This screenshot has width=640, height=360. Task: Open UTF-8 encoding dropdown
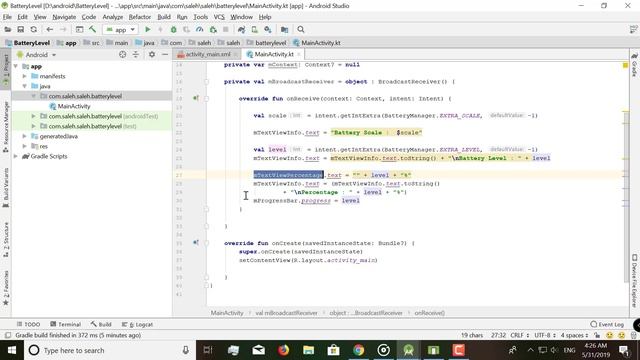545,335
